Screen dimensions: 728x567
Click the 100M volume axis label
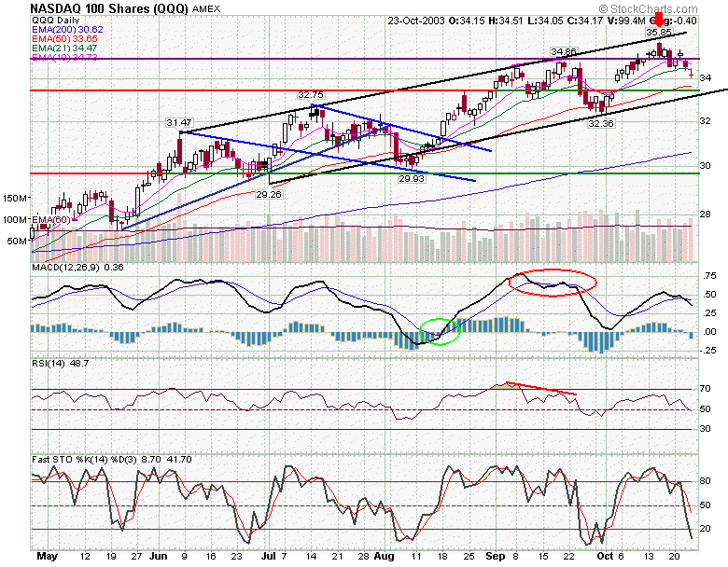coord(14,220)
